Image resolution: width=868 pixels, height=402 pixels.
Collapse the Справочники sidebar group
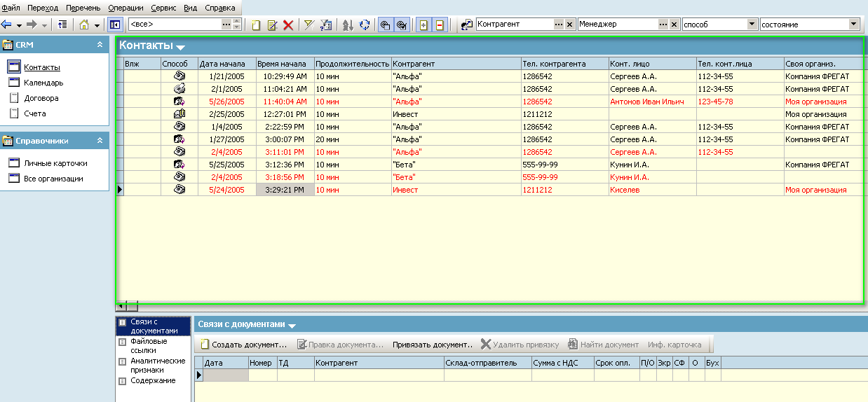click(x=100, y=141)
